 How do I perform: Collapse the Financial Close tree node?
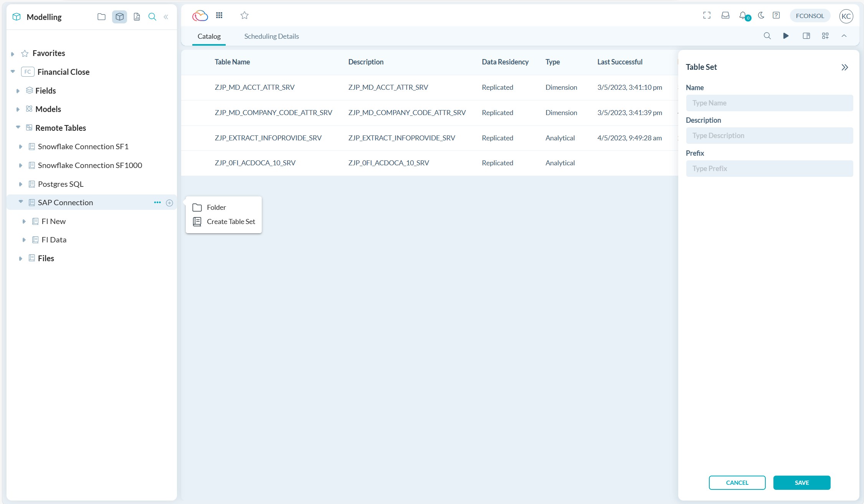coord(12,71)
